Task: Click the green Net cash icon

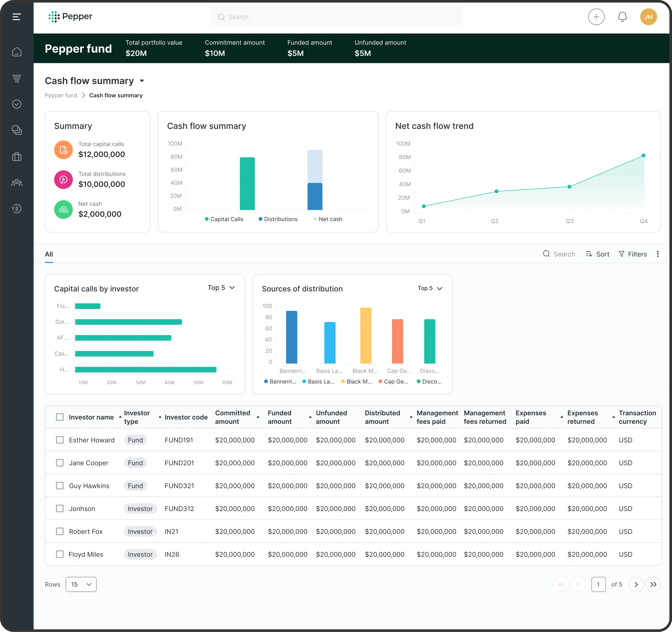Action: coord(63,210)
